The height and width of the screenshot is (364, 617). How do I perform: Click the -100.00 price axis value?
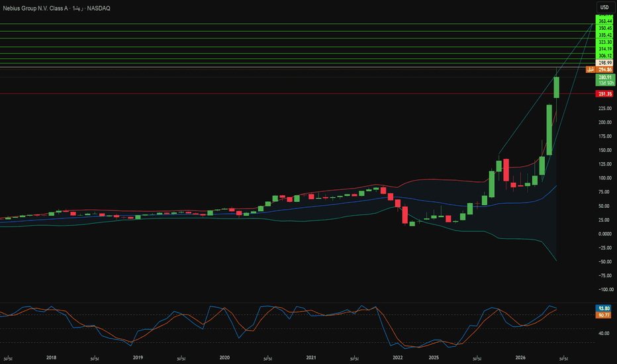coord(605,290)
